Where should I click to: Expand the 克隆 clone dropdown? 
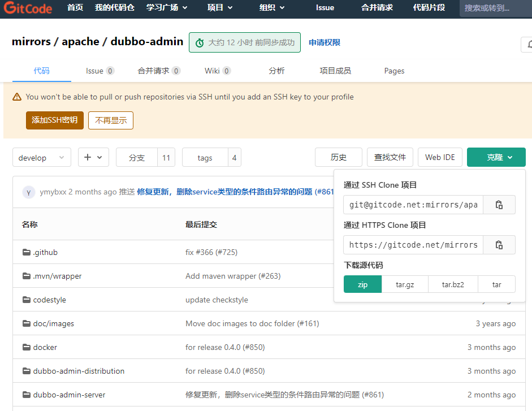tap(496, 157)
